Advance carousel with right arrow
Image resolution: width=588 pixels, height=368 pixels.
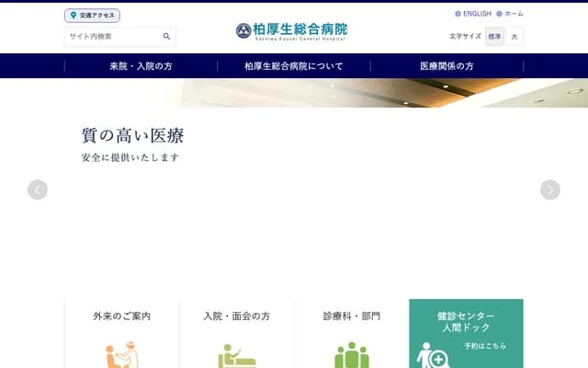549,190
